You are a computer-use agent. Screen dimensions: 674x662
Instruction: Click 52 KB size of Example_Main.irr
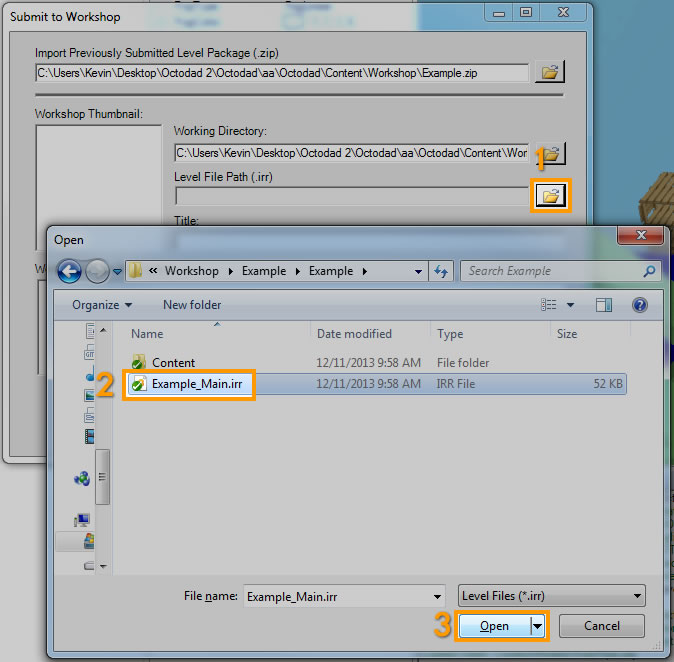[x=608, y=383]
